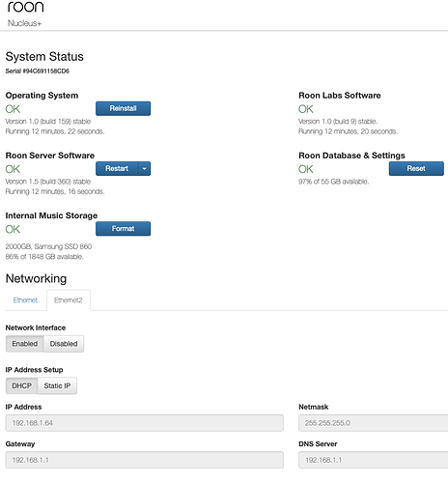This screenshot has height=483, width=448.
Task: Restart Roon Server Software
Action: tap(117, 168)
